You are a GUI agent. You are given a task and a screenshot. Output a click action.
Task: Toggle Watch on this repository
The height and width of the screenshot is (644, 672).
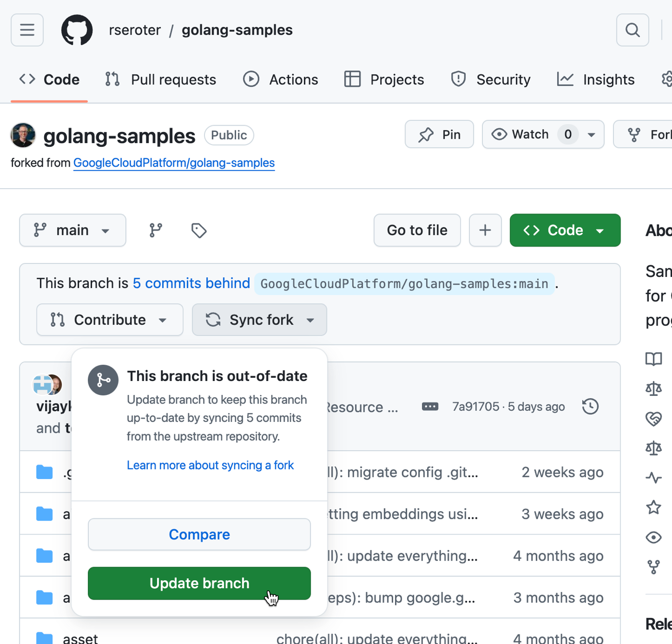point(521,134)
